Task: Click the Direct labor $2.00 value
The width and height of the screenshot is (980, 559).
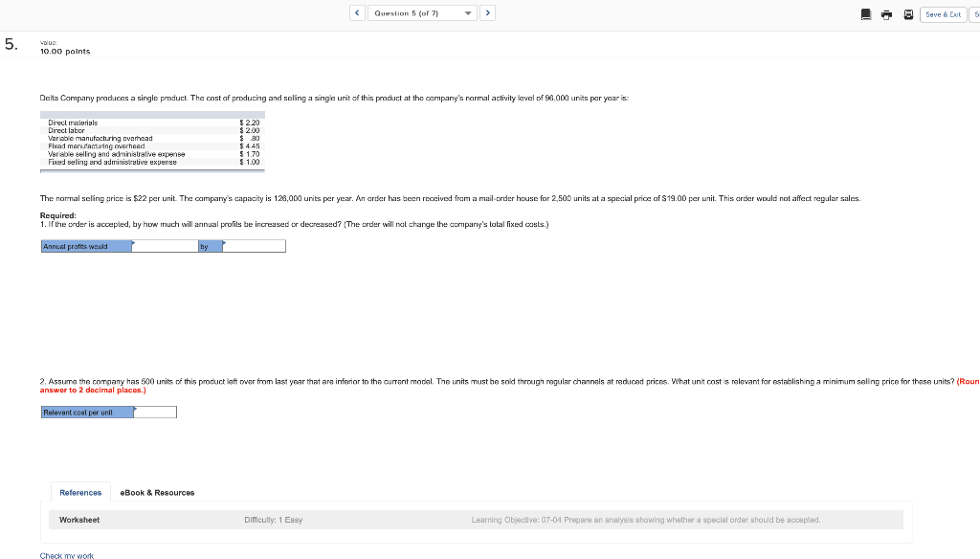Action: (250, 131)
